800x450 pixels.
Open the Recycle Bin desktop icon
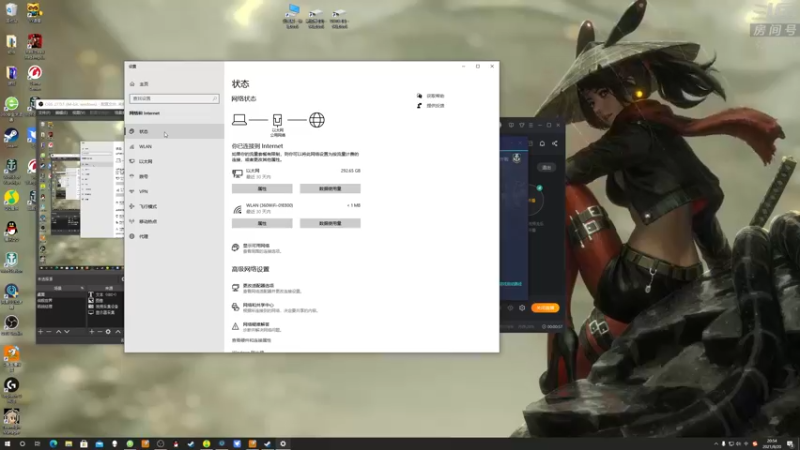[11, 12]
